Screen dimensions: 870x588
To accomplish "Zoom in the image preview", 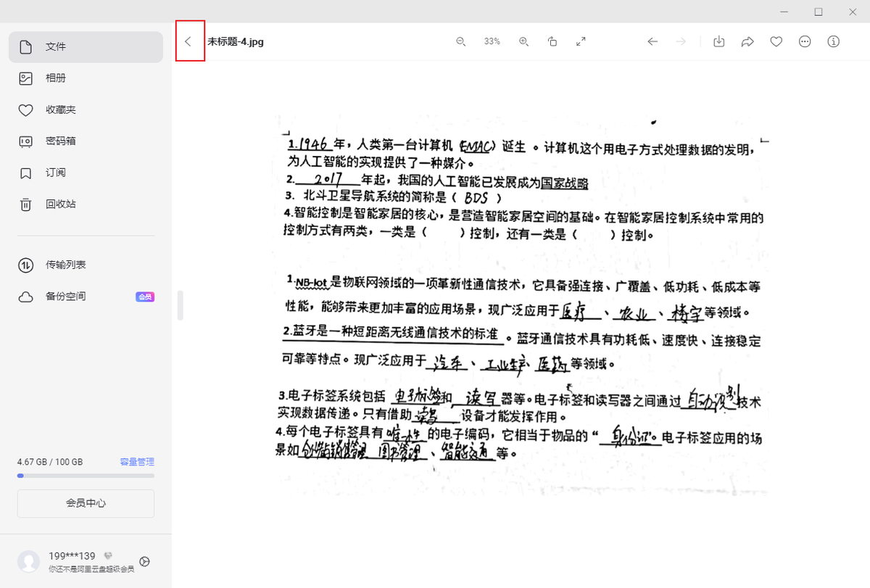I will coord(523,41).
